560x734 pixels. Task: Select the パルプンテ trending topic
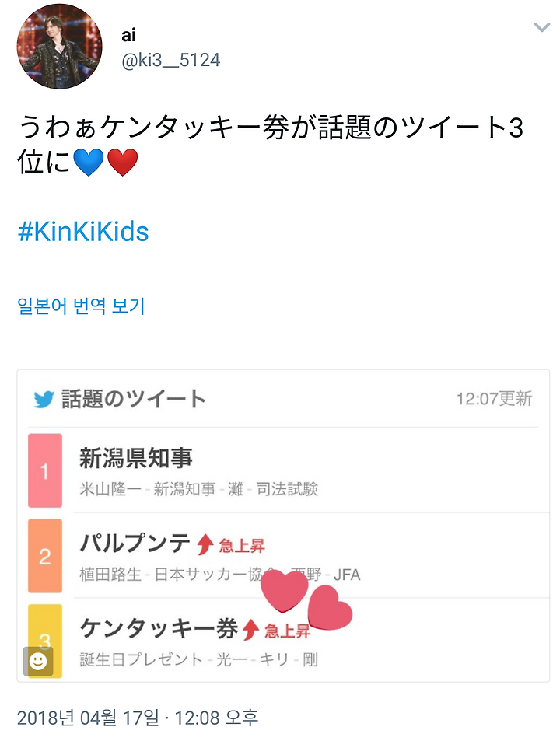(x=135, y=543)
